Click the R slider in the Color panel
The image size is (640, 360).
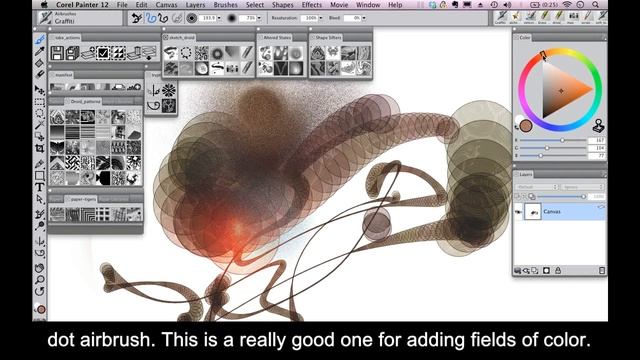553,140
